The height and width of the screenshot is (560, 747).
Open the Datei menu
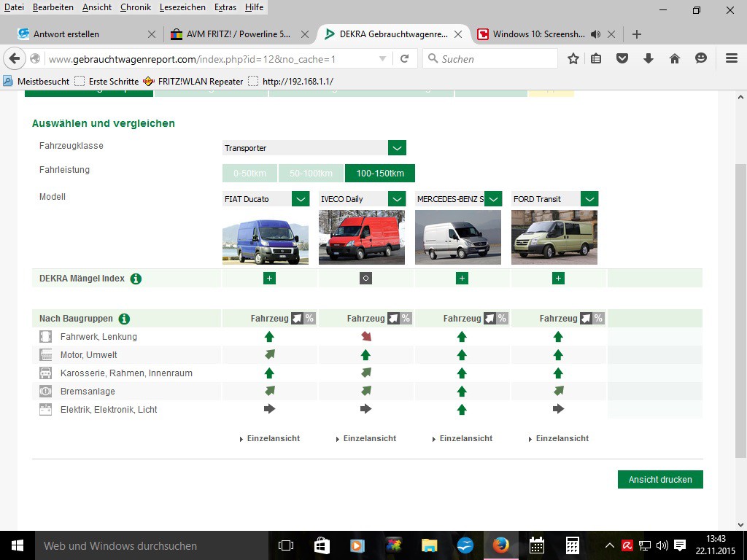click(x=14, y=7)
